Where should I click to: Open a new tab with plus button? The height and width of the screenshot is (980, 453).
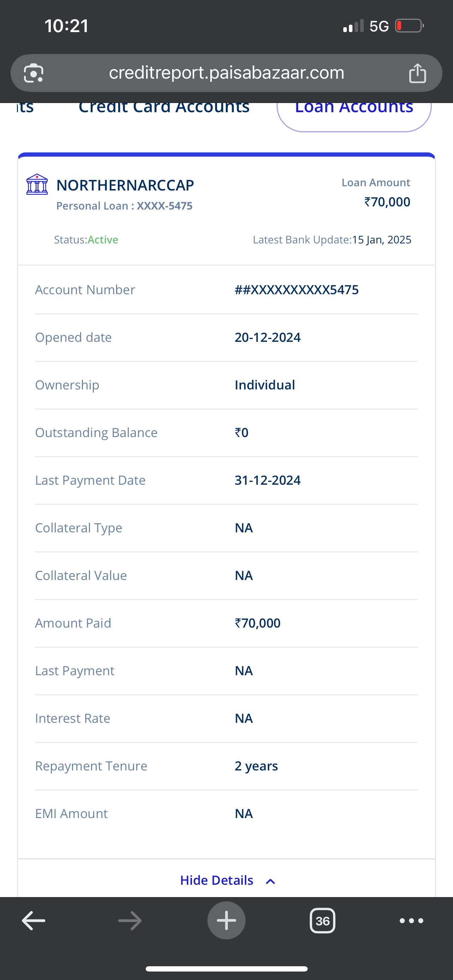(x=226, y=921)
